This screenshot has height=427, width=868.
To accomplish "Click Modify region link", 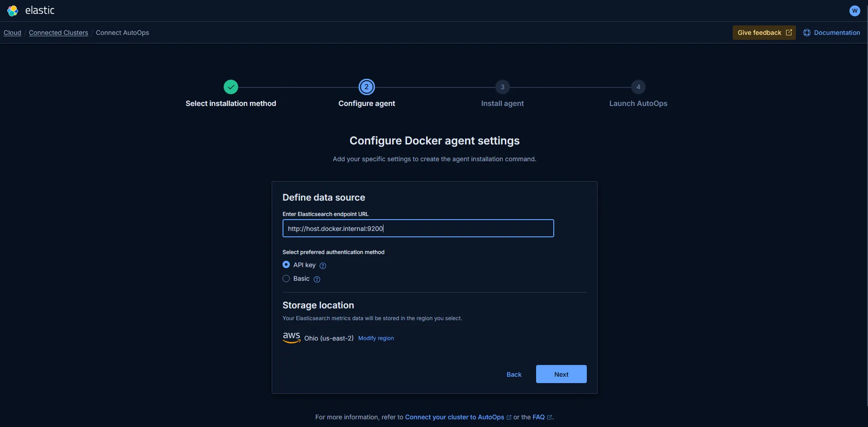I will pyautogui.click(x=376, y=338).
